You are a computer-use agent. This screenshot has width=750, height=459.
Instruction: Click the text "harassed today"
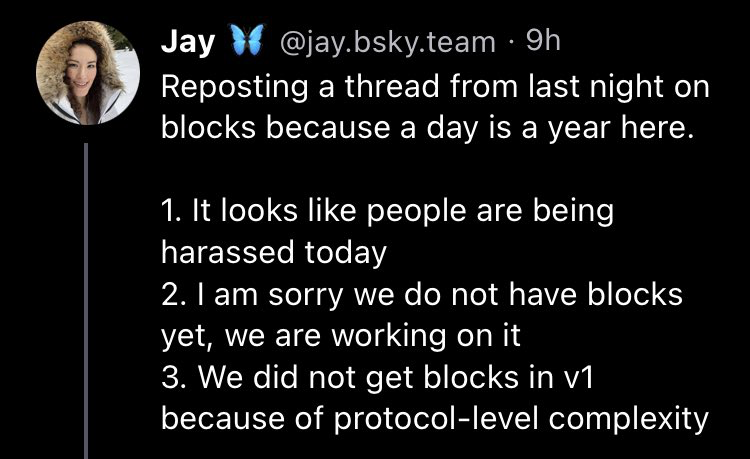(273, 253)
